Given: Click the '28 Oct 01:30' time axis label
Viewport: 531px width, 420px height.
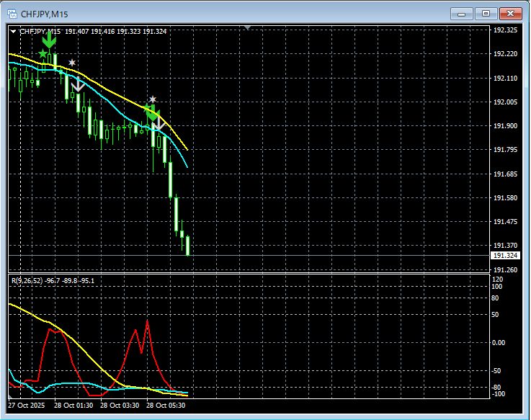Looking at the screenshot, I should (73, 406).
